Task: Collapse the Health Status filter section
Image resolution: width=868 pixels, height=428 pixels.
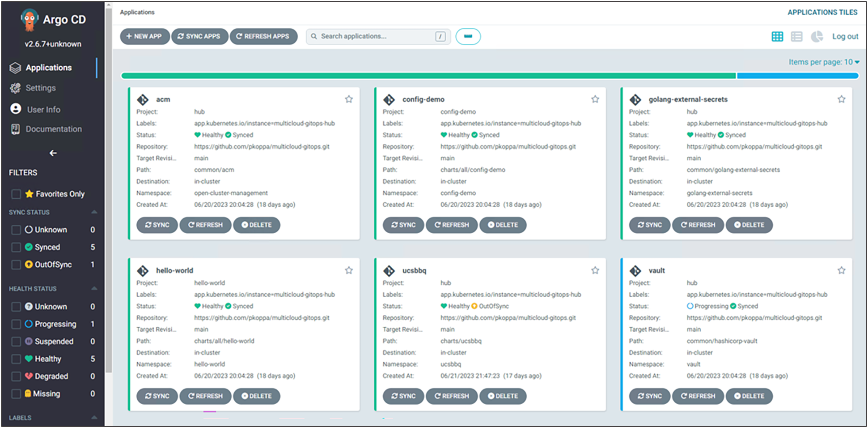Action: point(94,289)
